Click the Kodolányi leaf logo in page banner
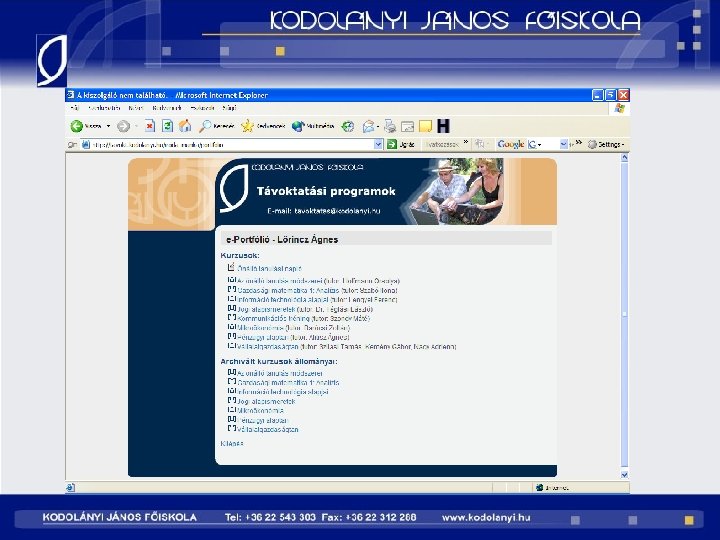The image size is (720, 540). coord(234,188)
